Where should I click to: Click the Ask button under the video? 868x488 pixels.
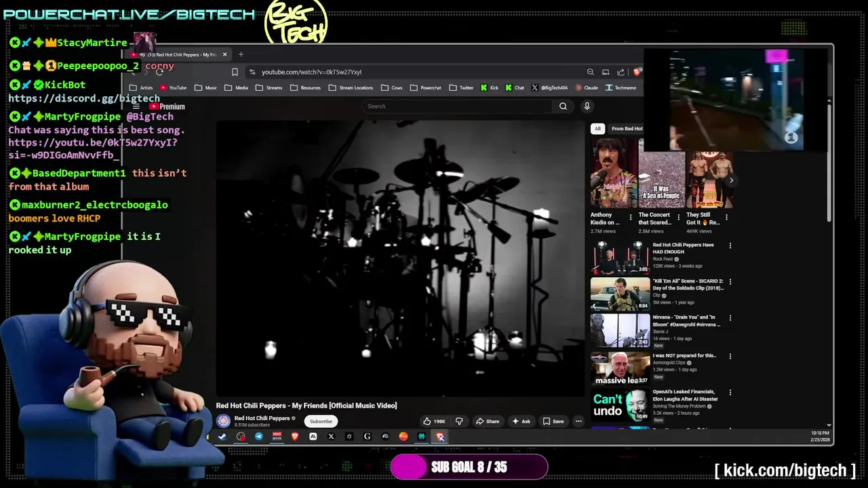tap(521, 422)
